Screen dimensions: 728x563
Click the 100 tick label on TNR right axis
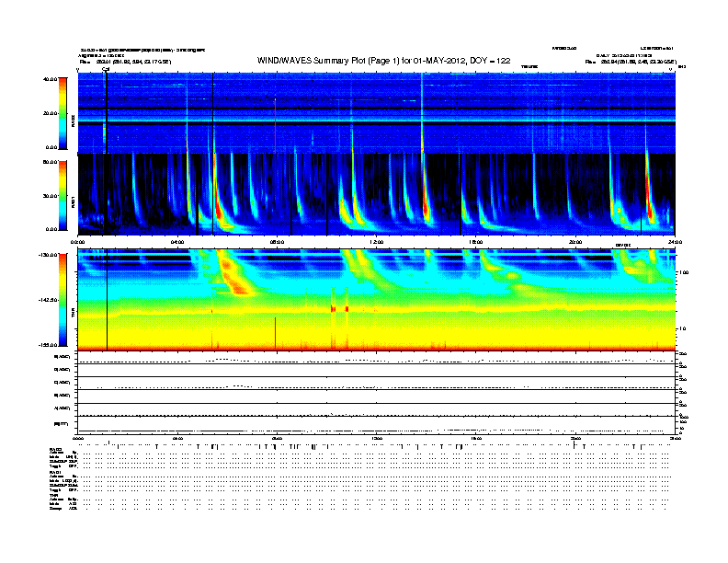point(684,272)
